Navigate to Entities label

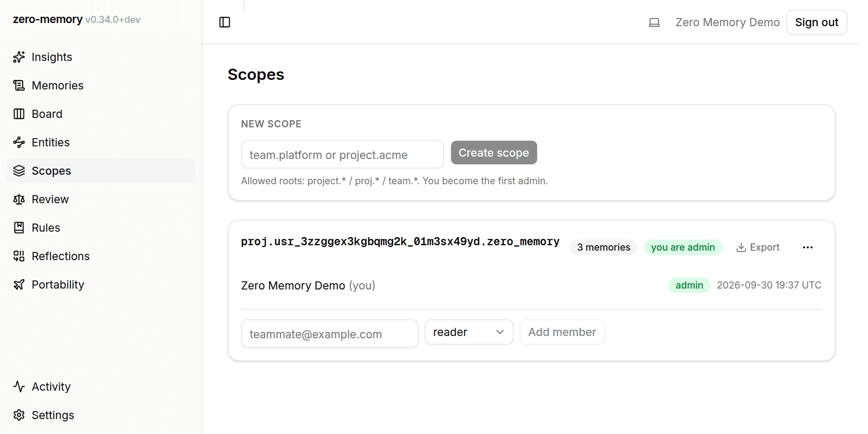point(51,142)
